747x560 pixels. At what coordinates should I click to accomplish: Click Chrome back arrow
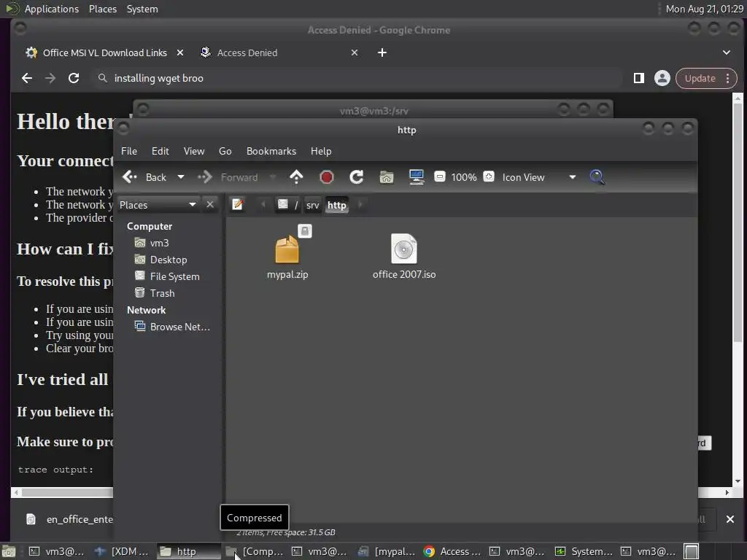pyautogui.click(x=27, y=78)
